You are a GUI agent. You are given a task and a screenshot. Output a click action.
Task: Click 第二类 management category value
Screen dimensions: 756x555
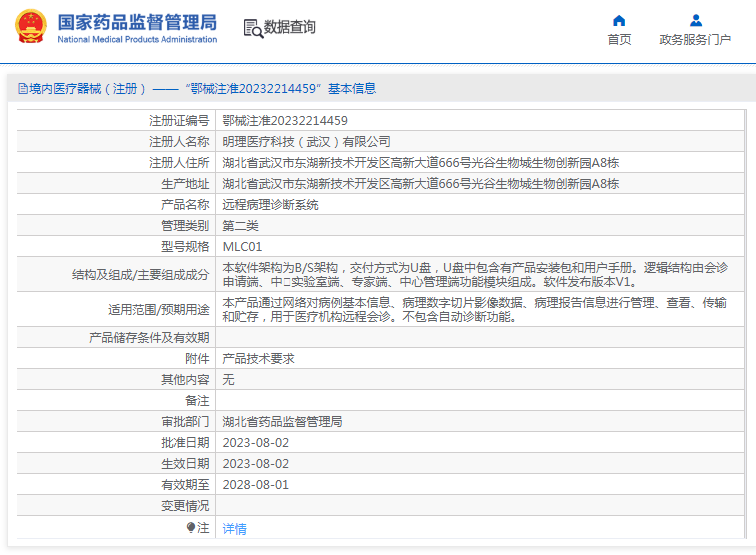(x=241, y=226)
